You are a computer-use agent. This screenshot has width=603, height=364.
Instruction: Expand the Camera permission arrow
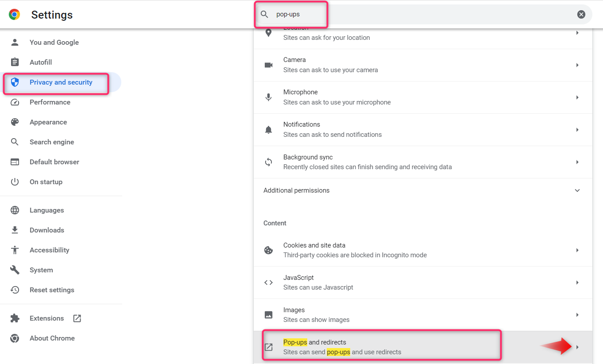tap(577, 65)
